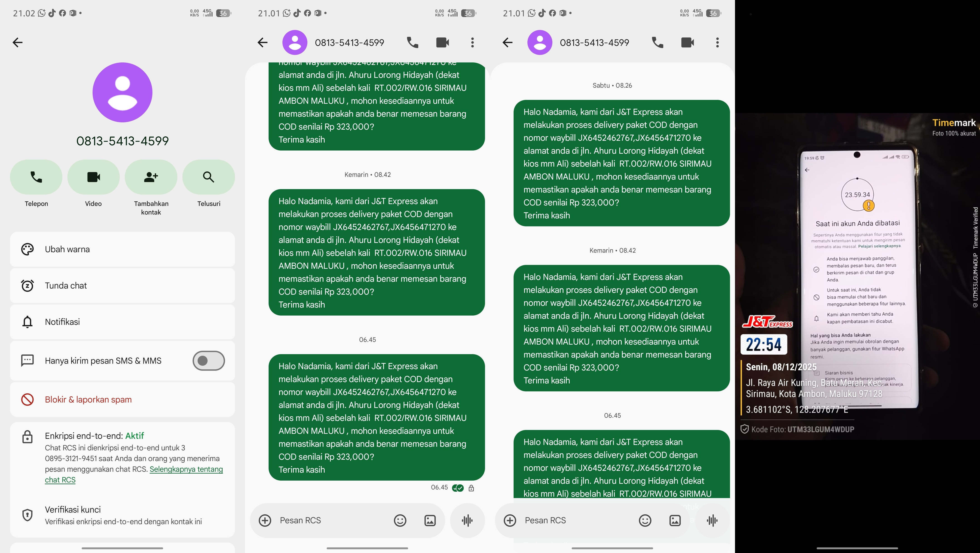980x553 pixels.
Task: Open Ubah warna option
Action: click(x=122, y=249)
